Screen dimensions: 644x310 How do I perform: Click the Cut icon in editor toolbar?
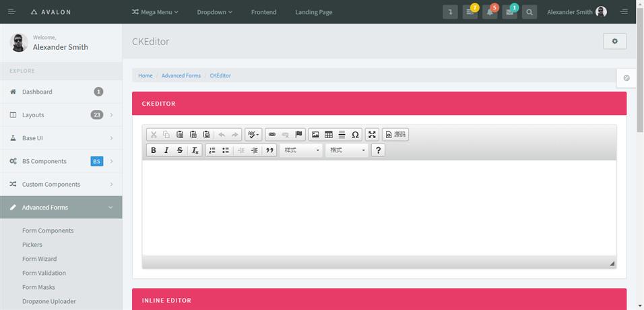coord(154,134)
